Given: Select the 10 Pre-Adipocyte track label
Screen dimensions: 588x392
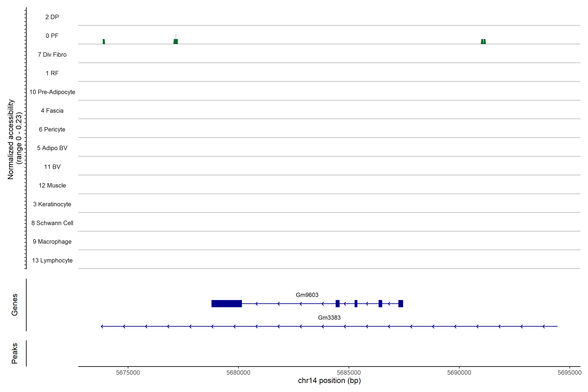Looking at the screenshot, I should [52, 92].
